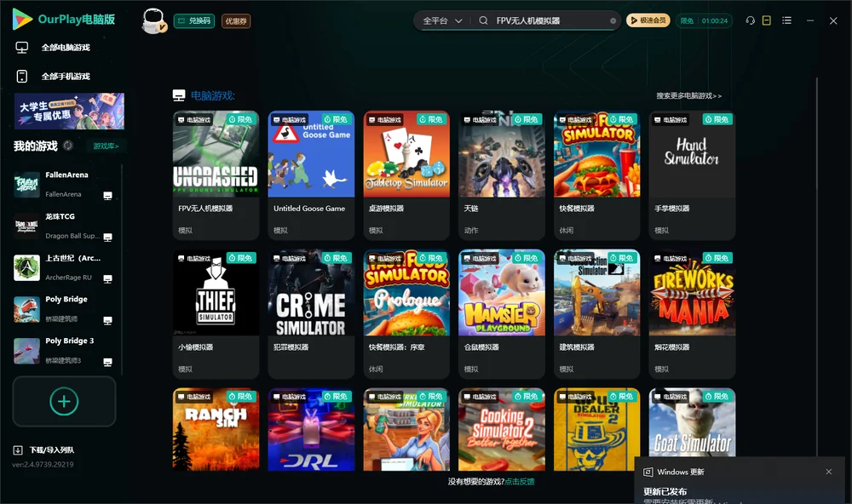Focus the search field with FPV无人机模拟器

click(549, 20)
